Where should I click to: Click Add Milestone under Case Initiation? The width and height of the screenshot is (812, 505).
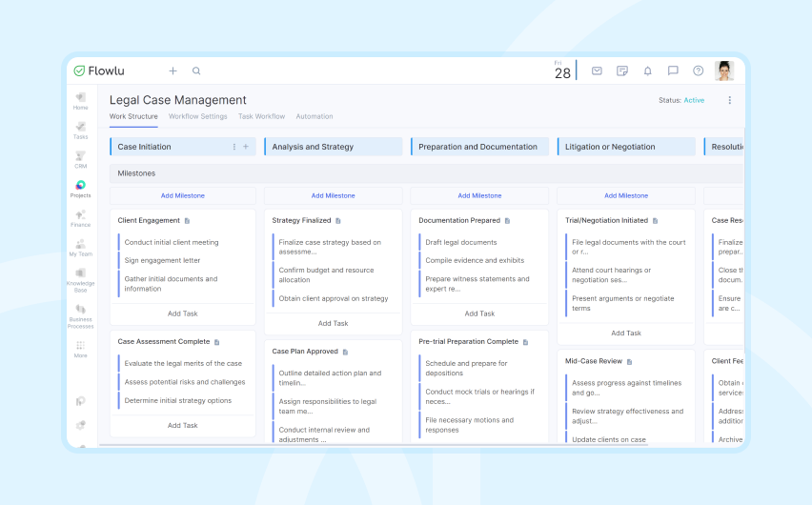click(x=183, y=195)
